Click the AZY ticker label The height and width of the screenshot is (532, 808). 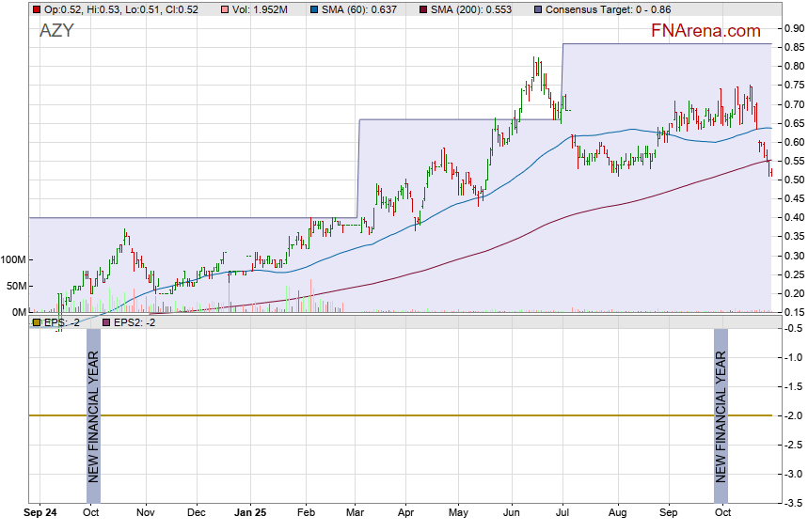55,31
